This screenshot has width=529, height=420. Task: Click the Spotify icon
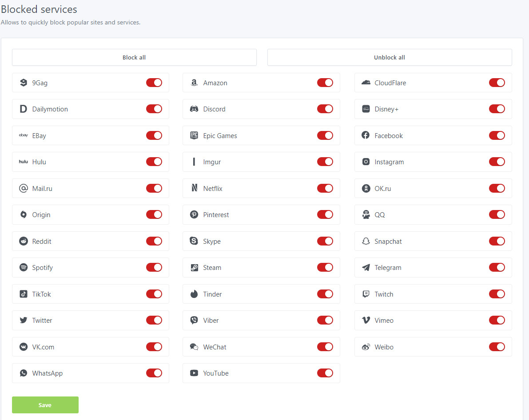(23, 267)
